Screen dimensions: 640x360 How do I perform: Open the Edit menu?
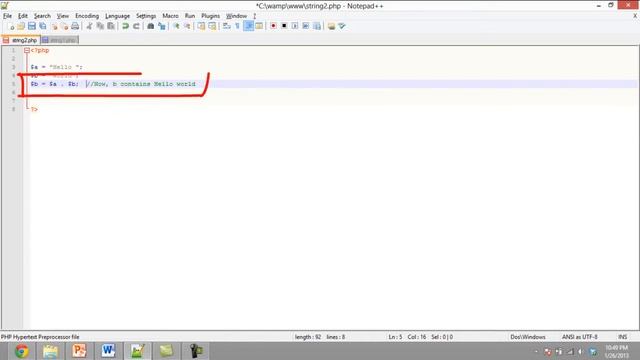pos(23,16)
